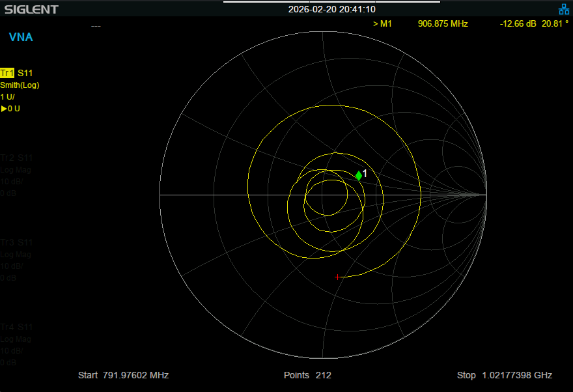Screen dimensions: 573x392
Task: Click the date and time display
Action: click(331, 8)
